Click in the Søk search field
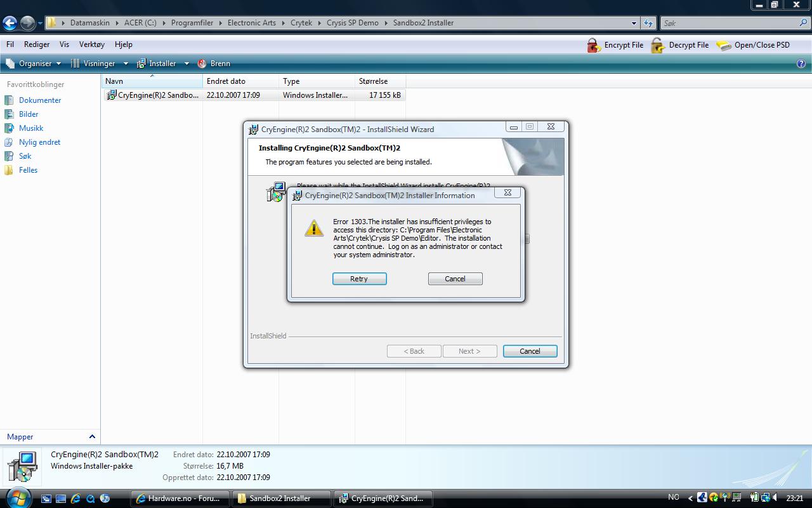The width and height of the screenshot is (812, 508). click(728, 23)
